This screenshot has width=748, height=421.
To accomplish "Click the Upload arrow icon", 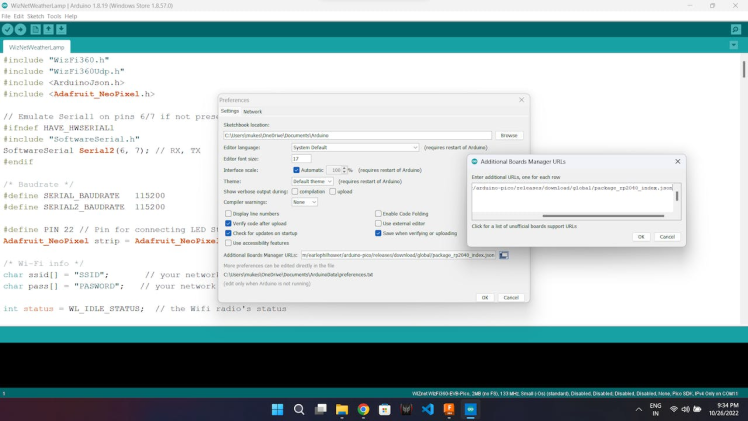I will (21, 30).
